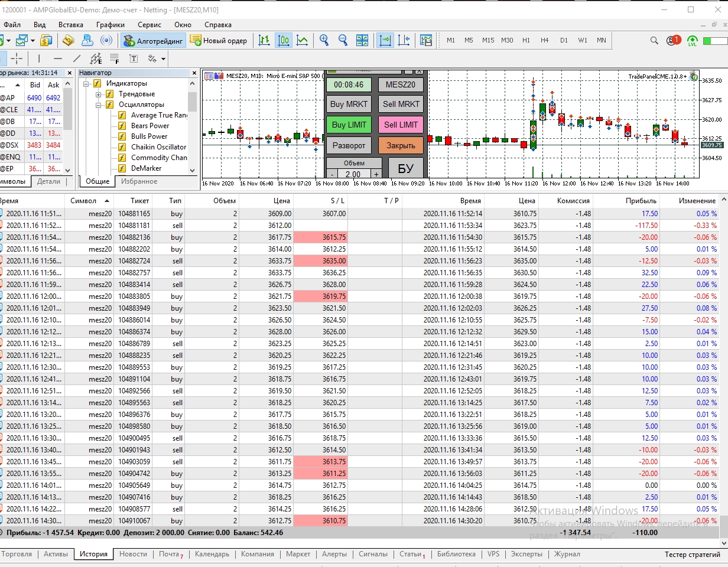Open the graphical objects dropdown arrow
The image size is (728, 567).
[x=163, y=58]
